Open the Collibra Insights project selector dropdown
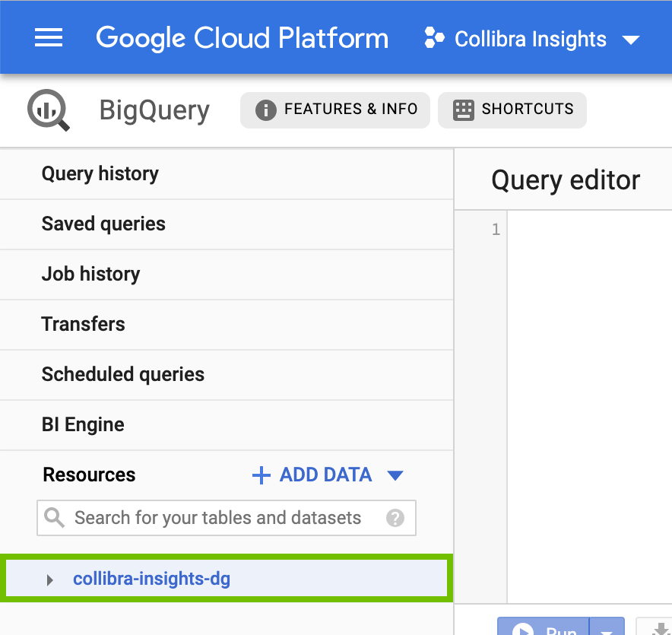672x635 pixels. click(x=632, y=40)
